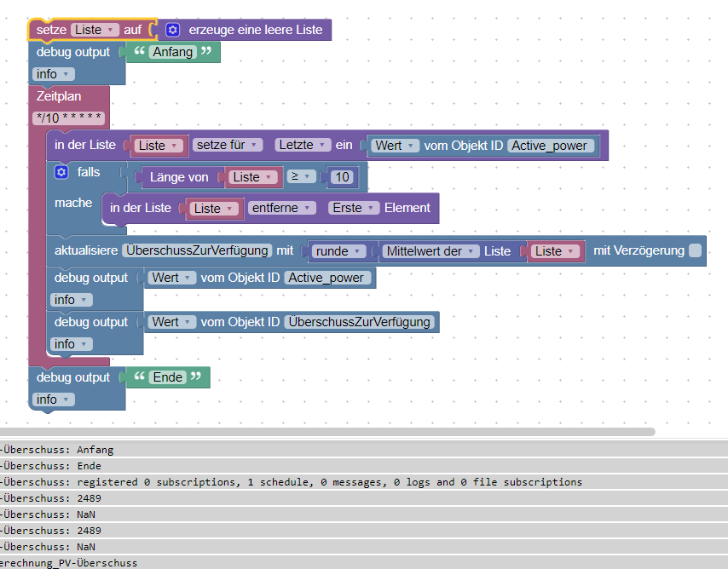Open gear icon on the 'falls' block
728x569 pixels.
point(61,172)
